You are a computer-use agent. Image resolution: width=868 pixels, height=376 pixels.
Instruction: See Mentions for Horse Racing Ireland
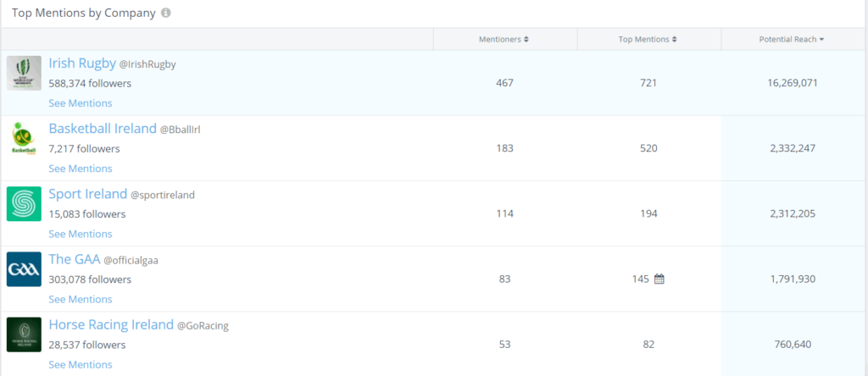point(81,364)
